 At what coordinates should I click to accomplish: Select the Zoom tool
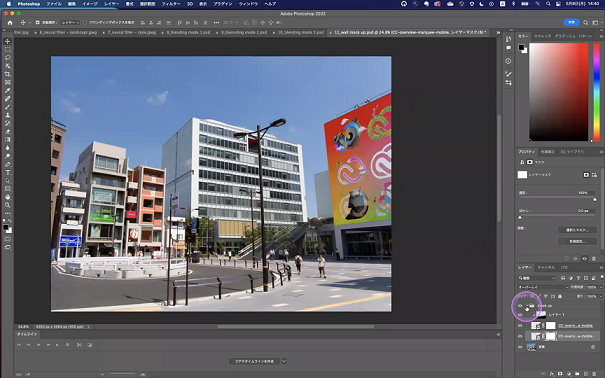tap(8, 205)
